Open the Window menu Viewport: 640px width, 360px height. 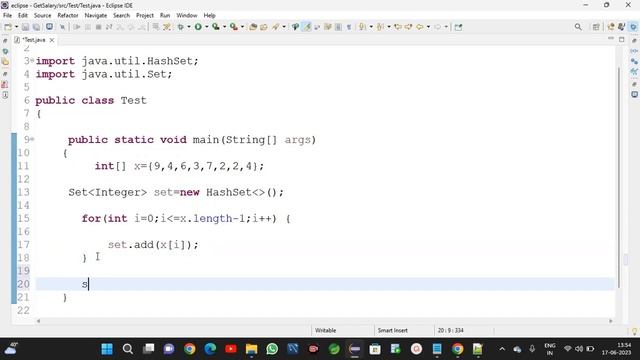click(187, 15)
